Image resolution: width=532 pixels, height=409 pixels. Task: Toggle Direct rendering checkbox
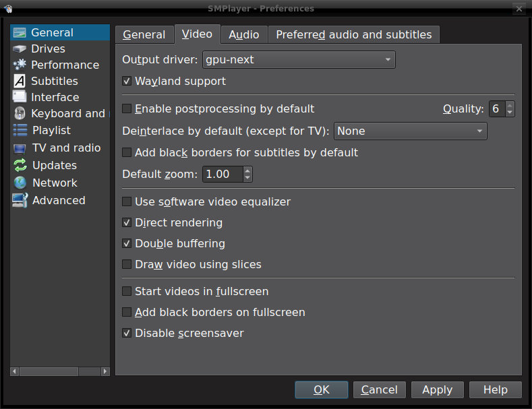pyautogui.click(x=127, y=222)
